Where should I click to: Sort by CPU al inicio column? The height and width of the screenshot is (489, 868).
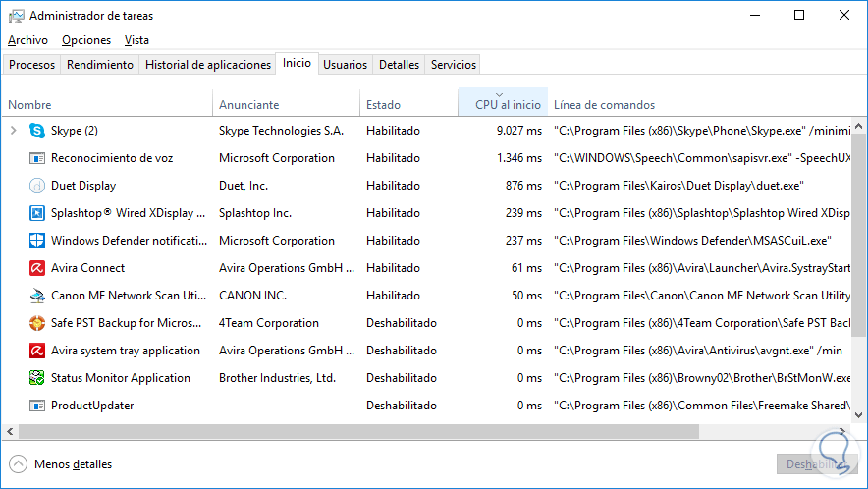(503, 102)
